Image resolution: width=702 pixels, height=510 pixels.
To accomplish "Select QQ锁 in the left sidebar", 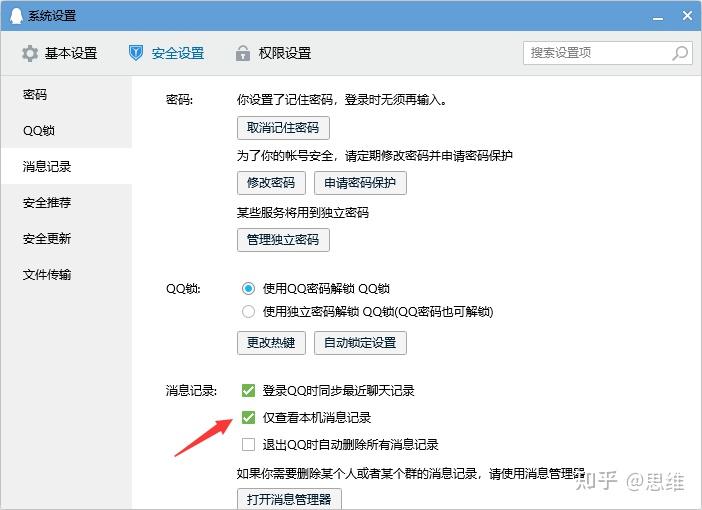I will [x=66, y=130].
